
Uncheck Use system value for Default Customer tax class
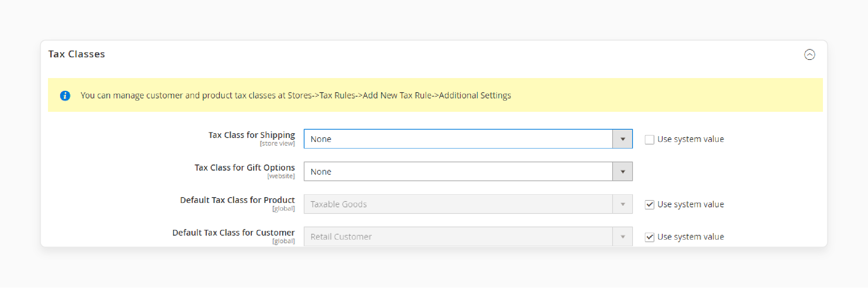650,237
